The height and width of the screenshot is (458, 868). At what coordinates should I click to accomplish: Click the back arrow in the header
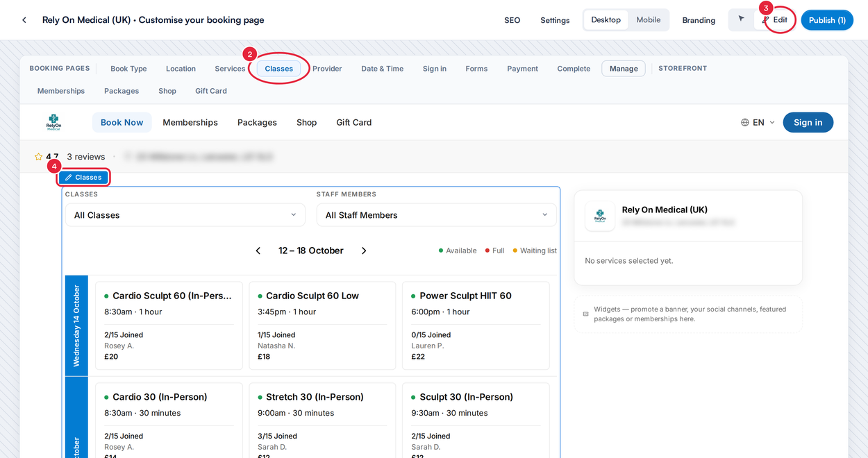coord(24,20)
